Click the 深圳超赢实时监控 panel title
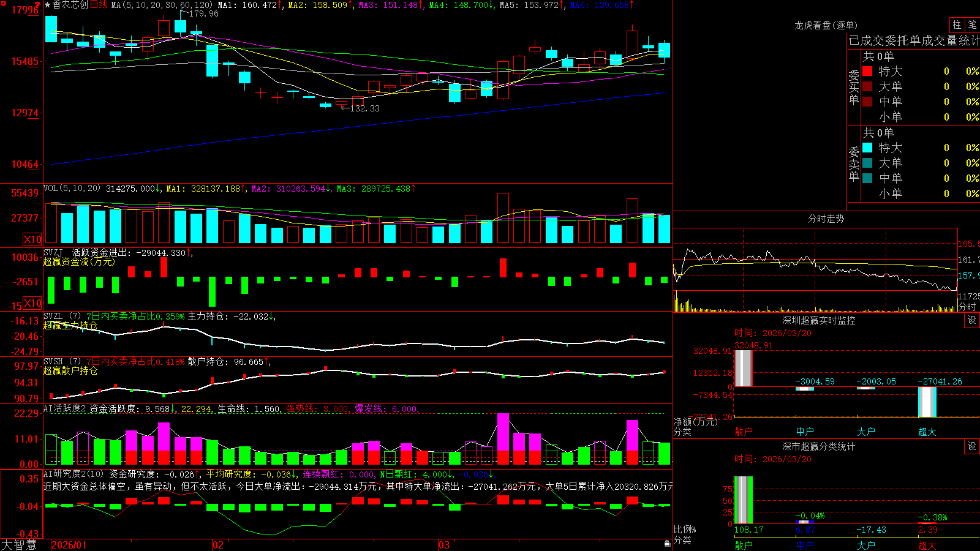Screen dimensions: 980x551 (819, 320)
